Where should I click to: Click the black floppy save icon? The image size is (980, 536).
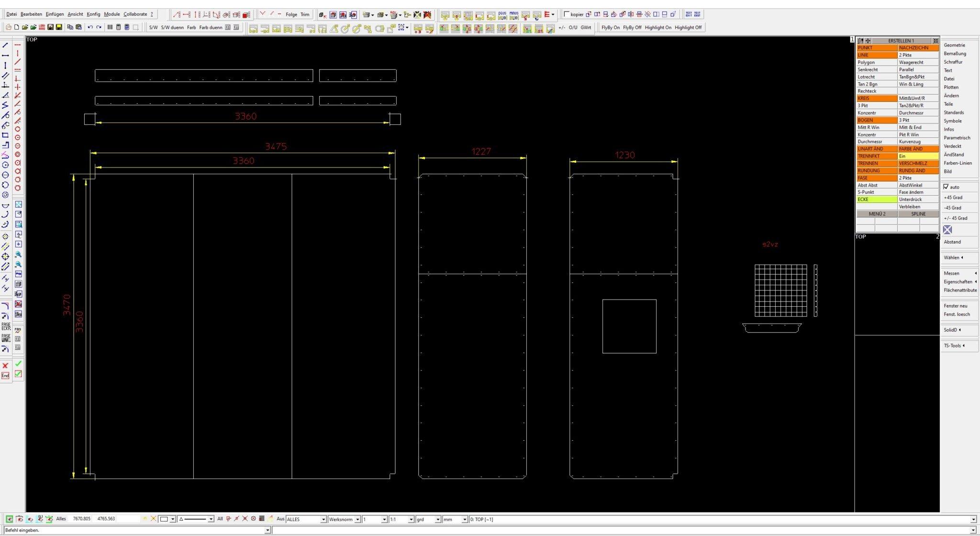coord(50,27)
